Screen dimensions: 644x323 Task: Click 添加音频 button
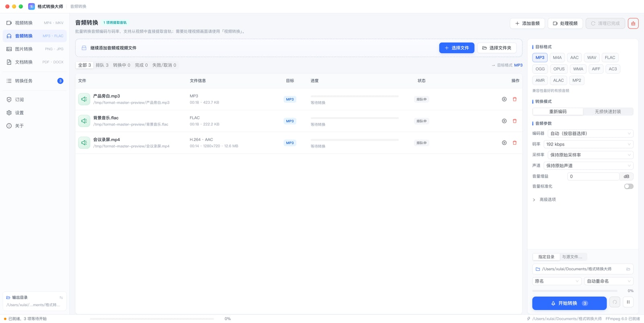[527, 23]
